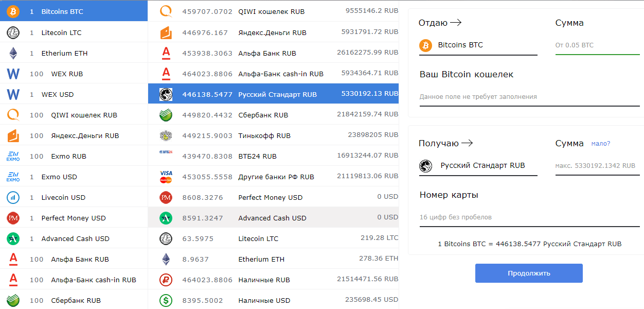This screenshot has width=644, height=309.
Task: Click the exchange rate summary line
Action: [529, 244]
